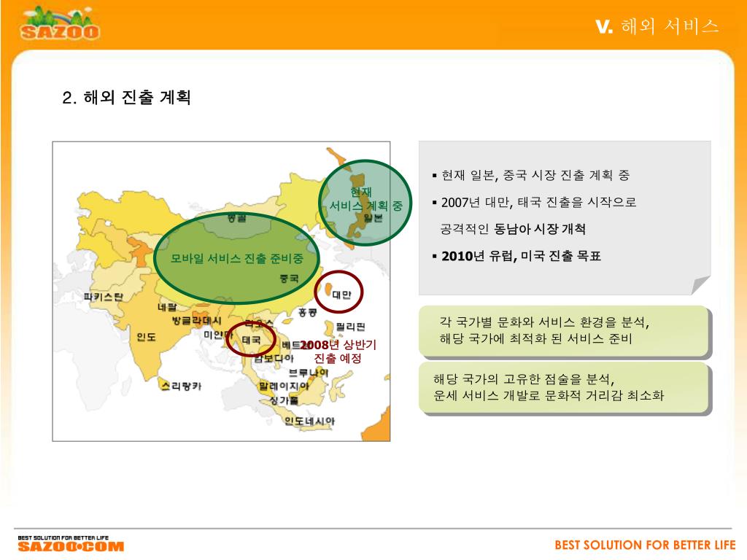This screenshot has width=747, height=560.
Task: Click the red circle around 태국
Action: click(x=251, y=339)
